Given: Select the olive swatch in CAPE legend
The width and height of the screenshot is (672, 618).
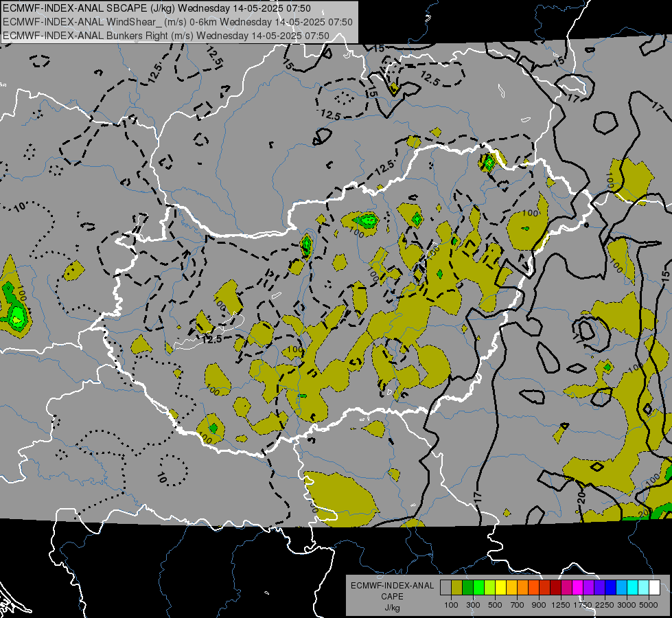Looking at the screenshot, I should pyautogui.click(x=457, y=588).
